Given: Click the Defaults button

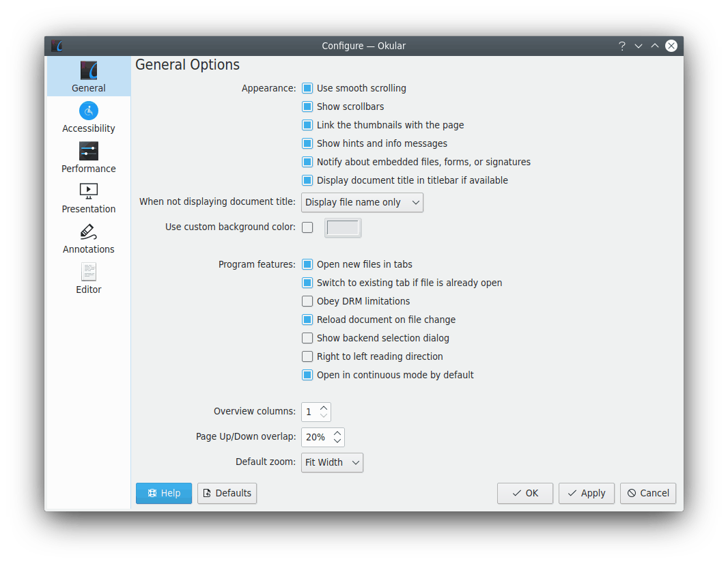Looking at the screenshot, I should coord(227,493).
